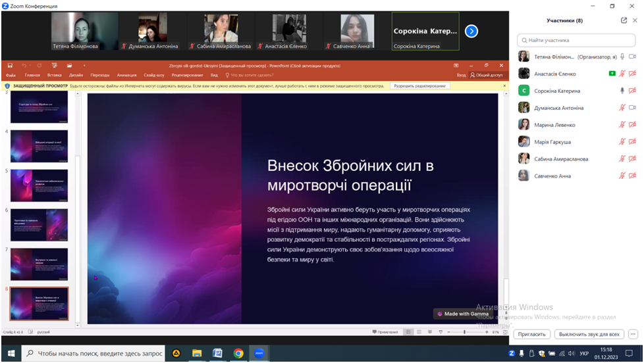Switch to the Слайд-шоу ribbon tab
Viewport: 644px width, 363px height.
[153, 76]
